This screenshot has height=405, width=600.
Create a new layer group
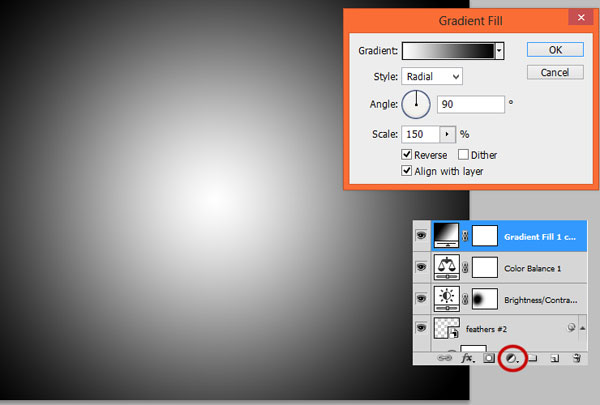533,357
